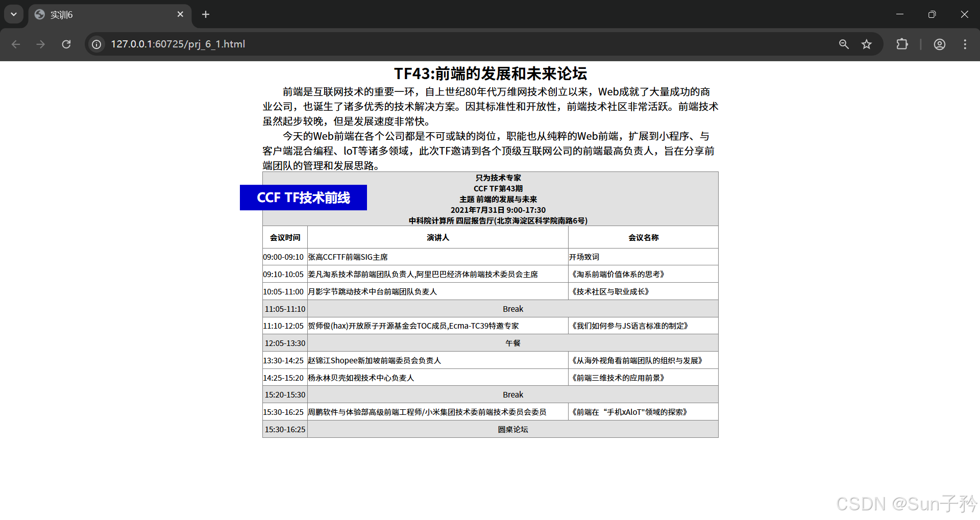Viewport: 980px width, 520px height.
Task: Close the browser window
Action: pyautogui.click(x=964, y=14)
